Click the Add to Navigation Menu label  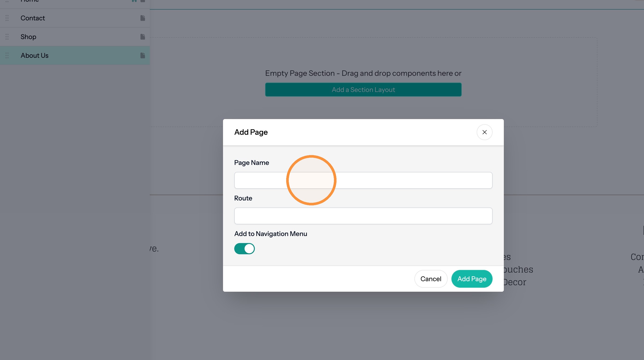coord(271,234)
